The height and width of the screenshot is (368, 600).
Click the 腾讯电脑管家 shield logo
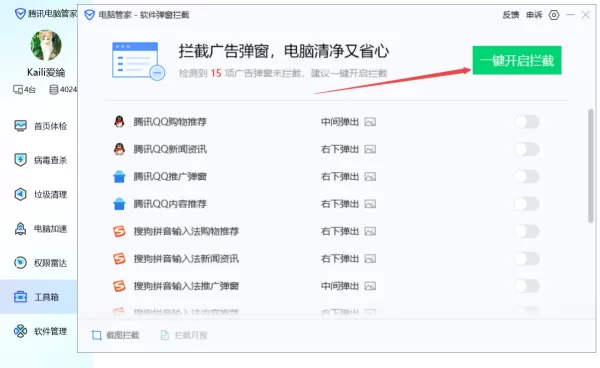coord(20,14)
